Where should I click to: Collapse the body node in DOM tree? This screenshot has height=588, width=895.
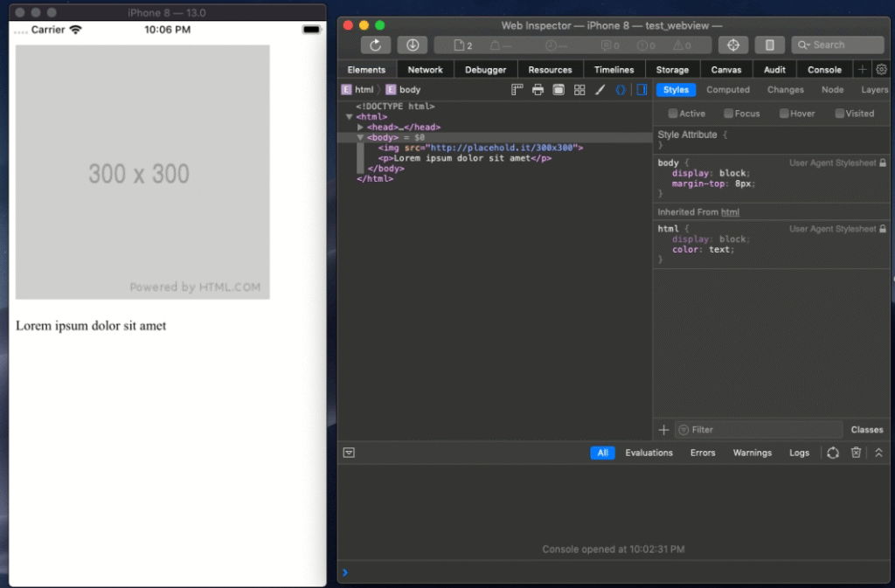[x=360, y=137]
